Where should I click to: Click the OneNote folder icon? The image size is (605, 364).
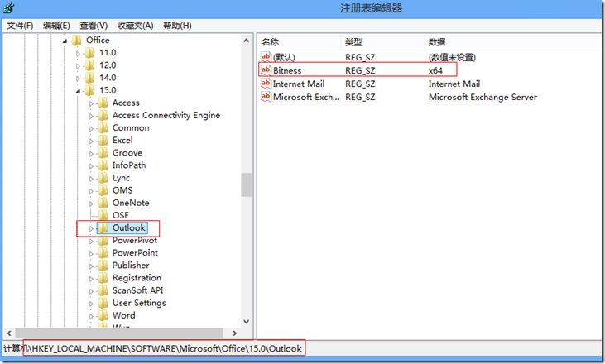[x=103, y=203]
